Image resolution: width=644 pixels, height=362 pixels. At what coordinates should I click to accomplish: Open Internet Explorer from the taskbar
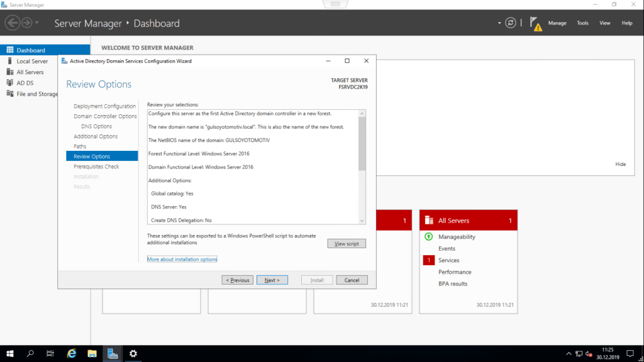72,354
